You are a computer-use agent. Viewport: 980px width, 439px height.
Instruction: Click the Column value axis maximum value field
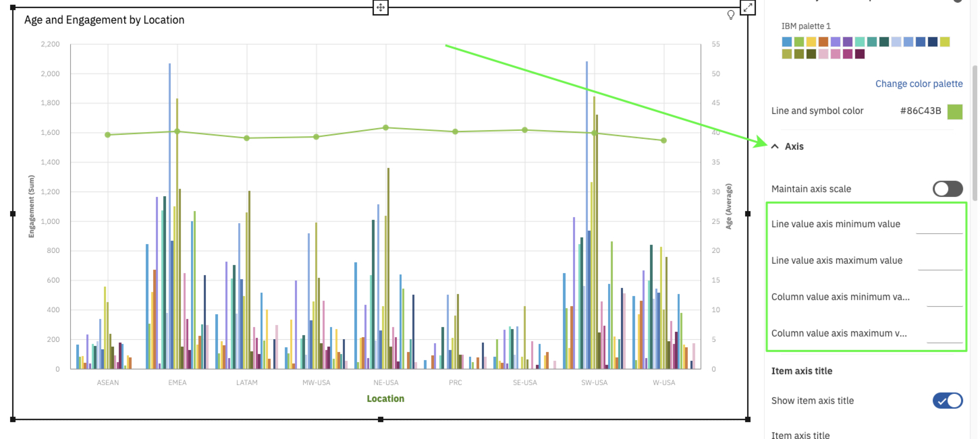click(944, 335)
